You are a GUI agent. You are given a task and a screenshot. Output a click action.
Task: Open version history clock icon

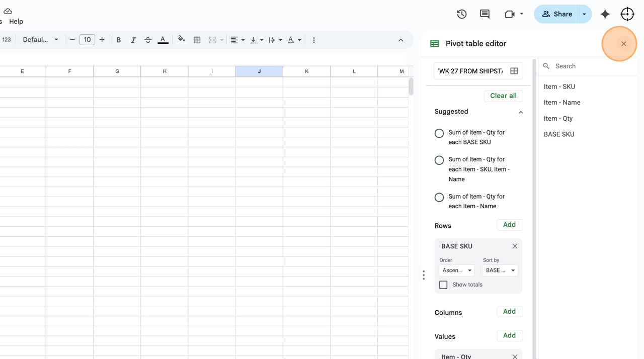[461, 14]
